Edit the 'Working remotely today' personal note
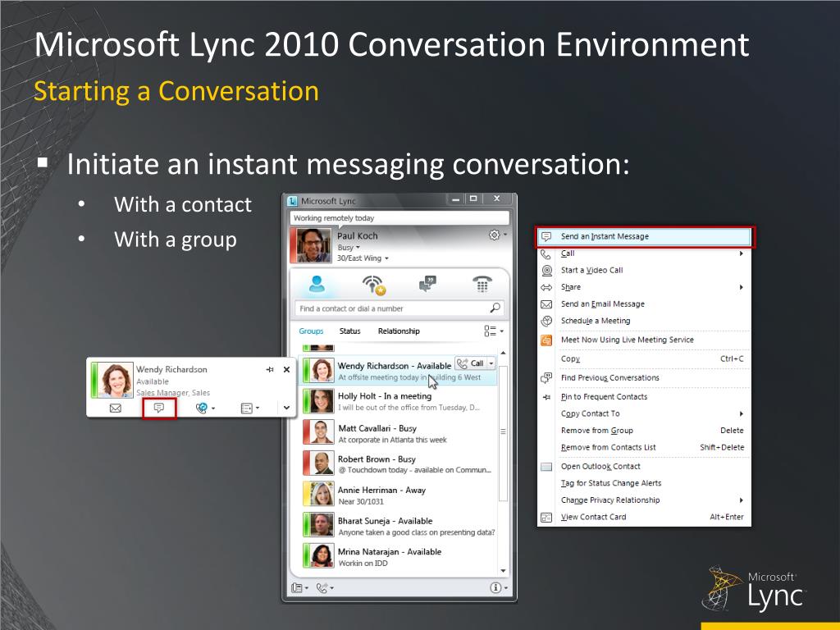The width and height of the screenshot is (840, 630). point(399,218)
